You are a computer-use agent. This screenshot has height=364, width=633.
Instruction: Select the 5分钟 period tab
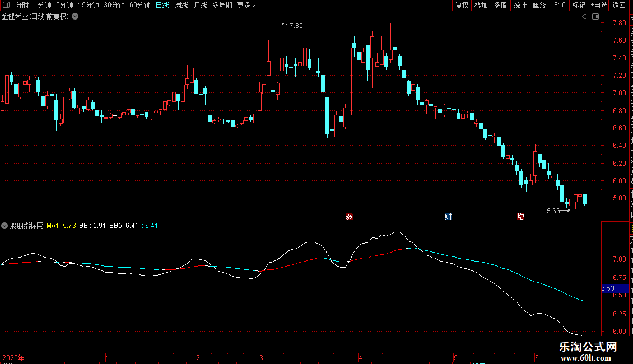tap(64, 5)
